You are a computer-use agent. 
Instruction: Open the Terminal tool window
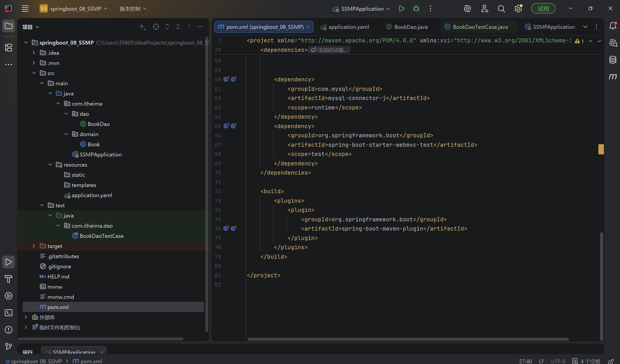coord(9,313)
